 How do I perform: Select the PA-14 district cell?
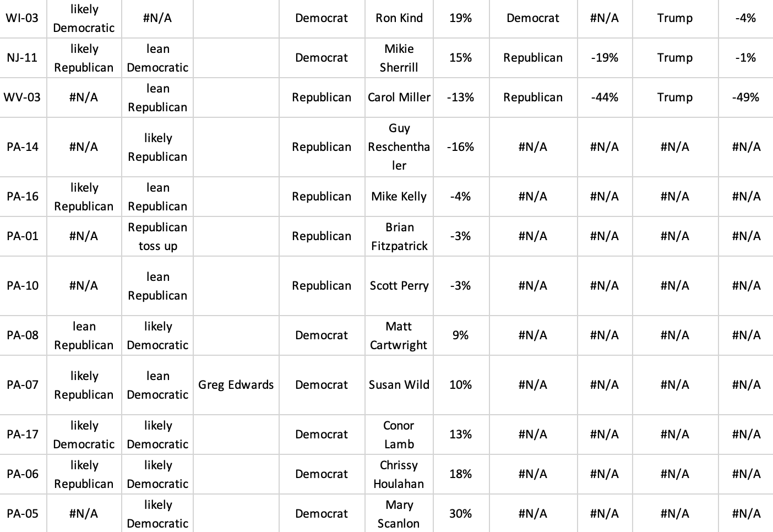pyautogui.click(x=23, y=147)
